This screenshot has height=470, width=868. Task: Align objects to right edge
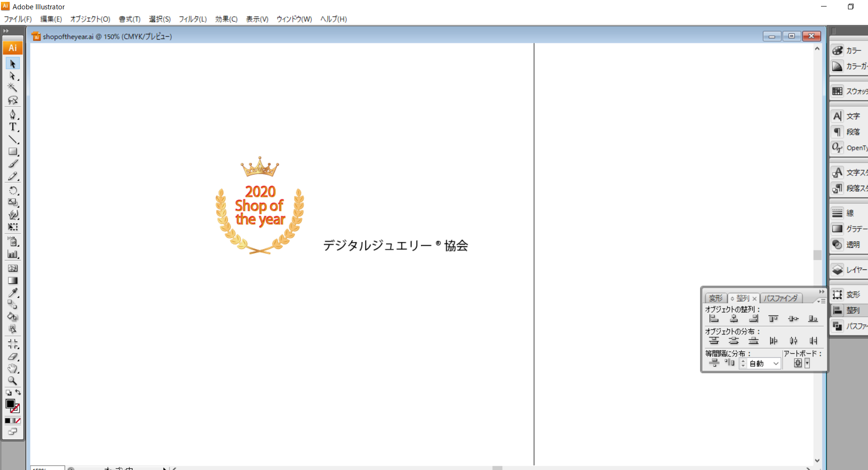point(754,319)
